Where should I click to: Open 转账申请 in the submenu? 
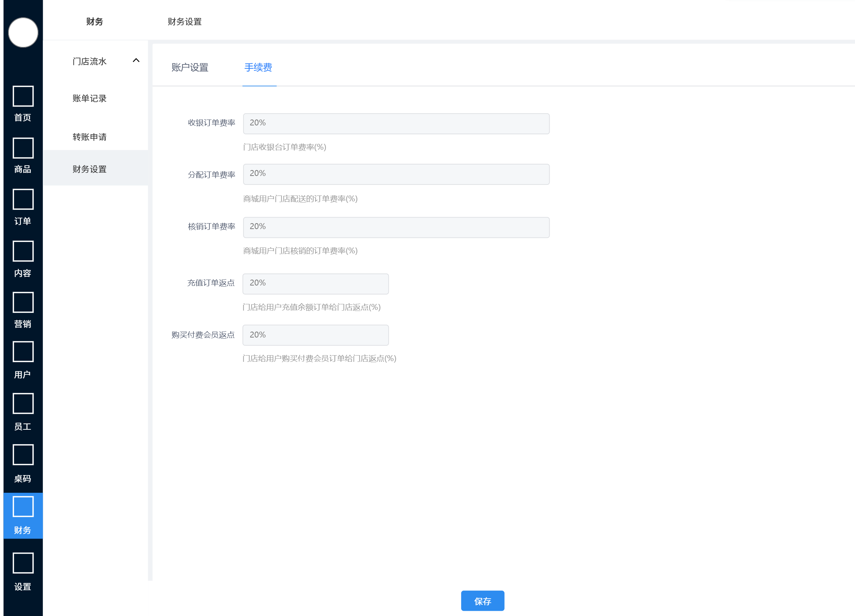89,137
